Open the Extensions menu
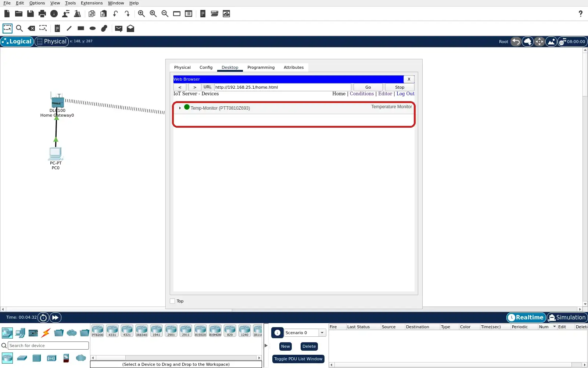This screenshot has width=588, height=368. click(x=92, y=3)
